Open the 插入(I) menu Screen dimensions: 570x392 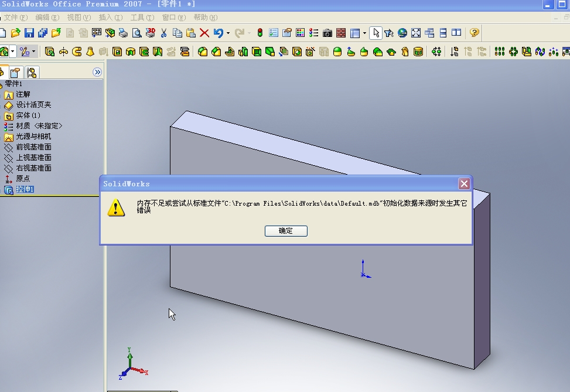(111, 18)
